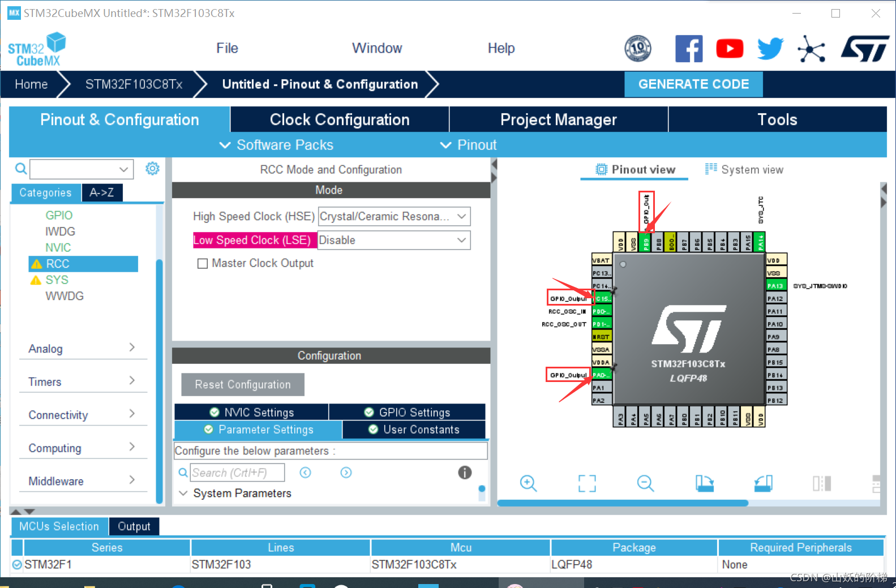Click the STM32CubeMX logo
Image resolution: width=896 pixels, height=588 pixels.
[37, 49]
